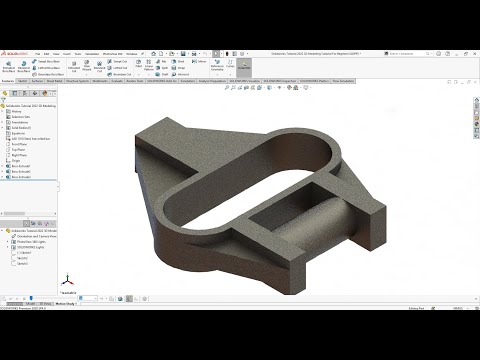
Task: Click the Rib feature tool
Action: (161, 61)
